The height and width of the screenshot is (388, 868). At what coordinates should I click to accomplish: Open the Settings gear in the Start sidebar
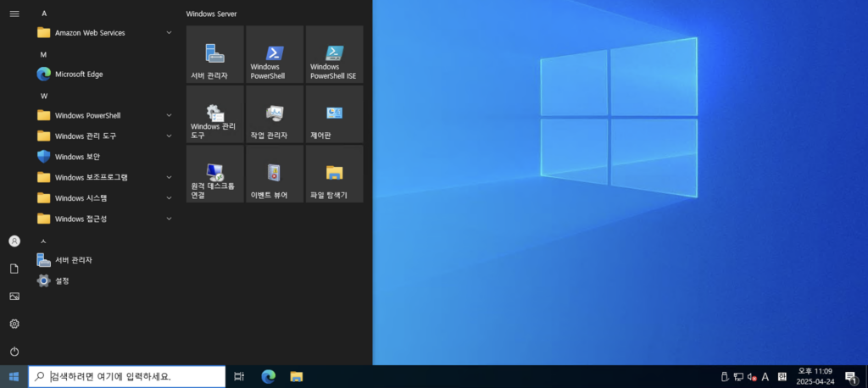[x=14, y=324]
